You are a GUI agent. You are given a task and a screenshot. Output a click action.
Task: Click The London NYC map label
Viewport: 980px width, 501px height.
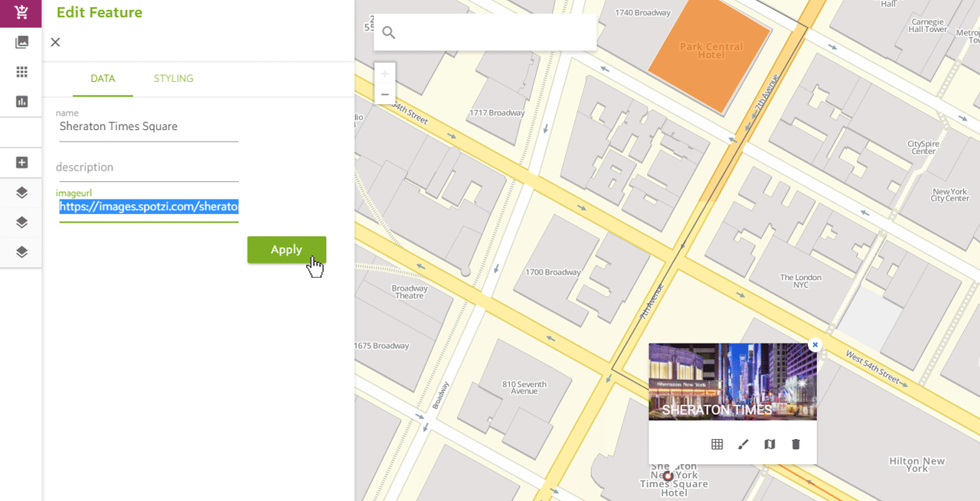(x=801, y=281)
